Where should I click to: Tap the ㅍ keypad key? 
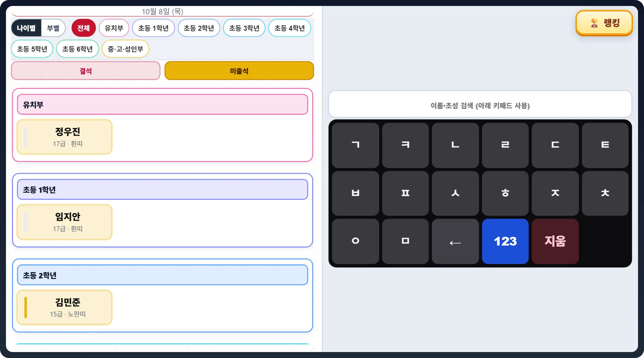[405, 193]
